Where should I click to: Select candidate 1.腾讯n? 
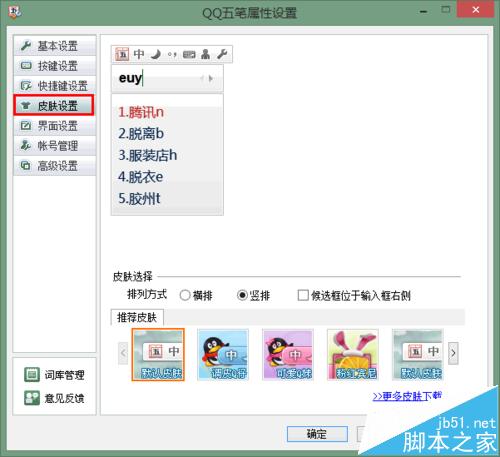pos(141,113)
